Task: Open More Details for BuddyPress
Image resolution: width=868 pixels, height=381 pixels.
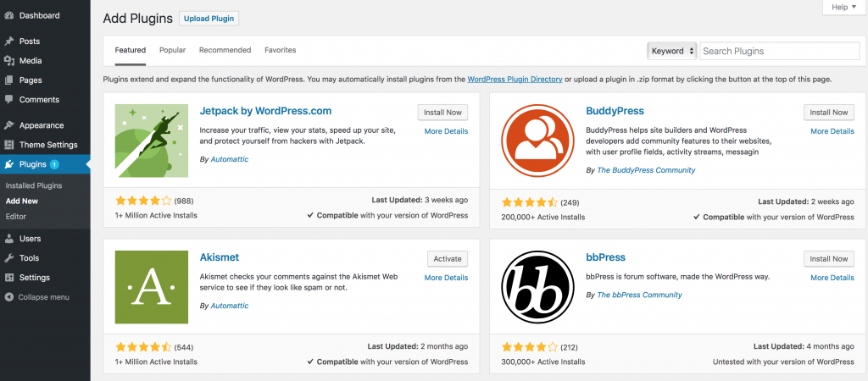Action: click(x=832, y=131)
